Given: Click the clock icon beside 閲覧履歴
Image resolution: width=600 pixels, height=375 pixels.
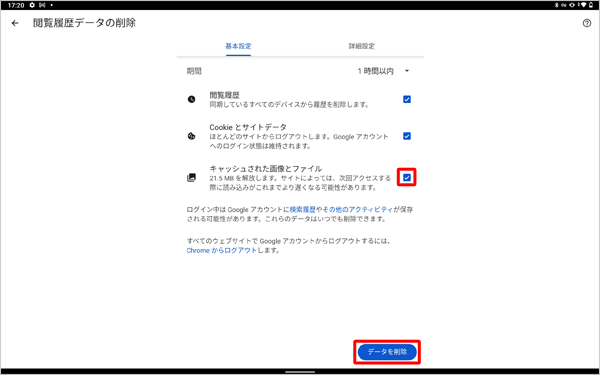Looking at the screenshot, I should click(x=191, y=99).
